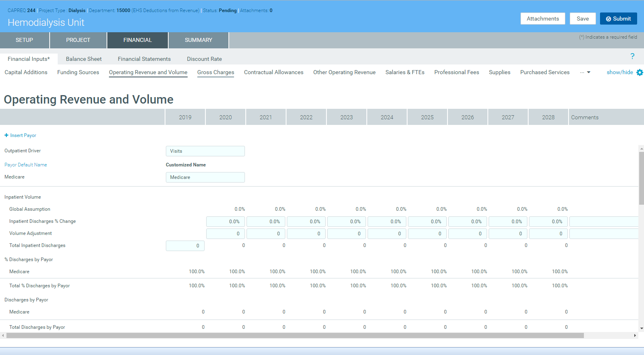Screen dimensions: 644x355
Task: Click the horizontal scrollbar at bottom
Action: point(295,335)
